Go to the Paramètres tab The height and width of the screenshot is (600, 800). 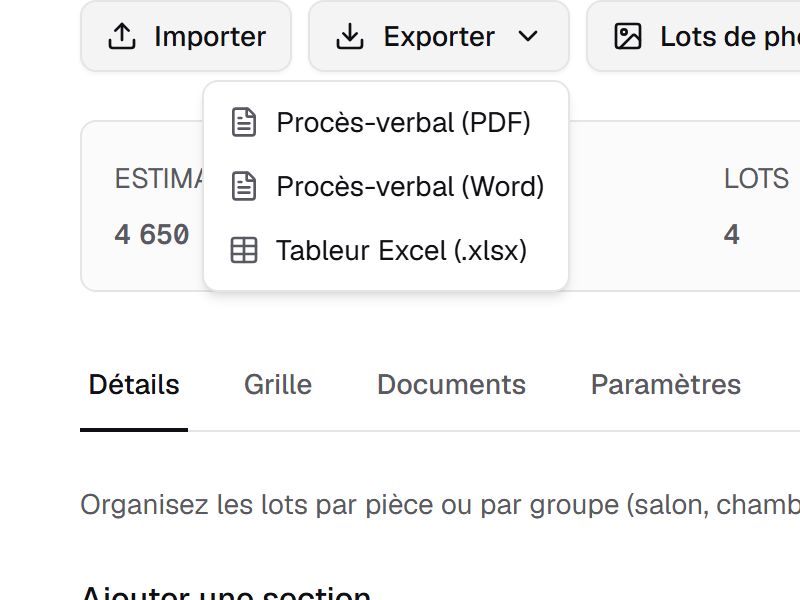point(666,385)
